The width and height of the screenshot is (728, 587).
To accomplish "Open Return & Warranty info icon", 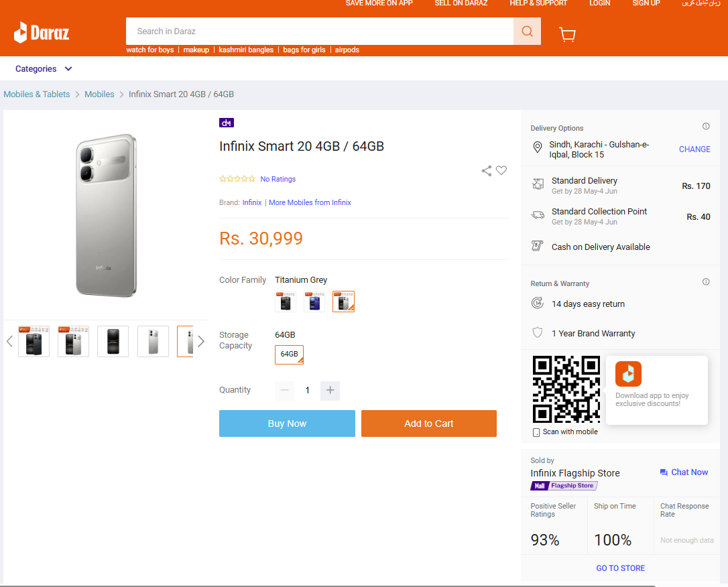I will click(706, 281).
